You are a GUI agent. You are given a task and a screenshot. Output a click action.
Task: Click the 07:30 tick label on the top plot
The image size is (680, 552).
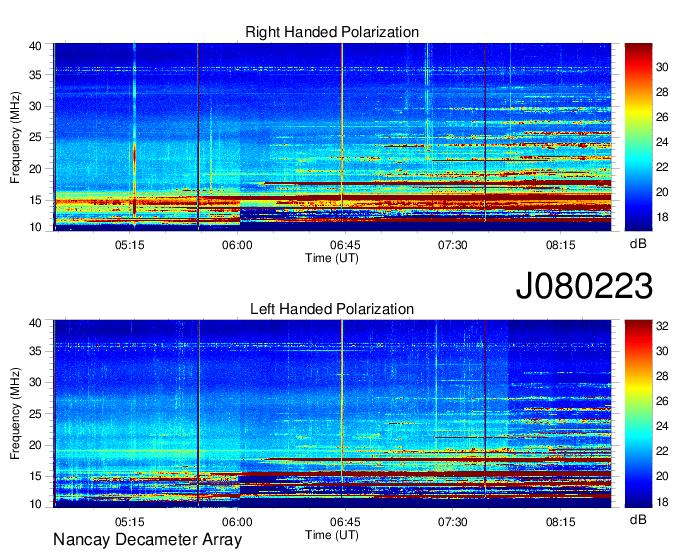[x=452, y=245]
